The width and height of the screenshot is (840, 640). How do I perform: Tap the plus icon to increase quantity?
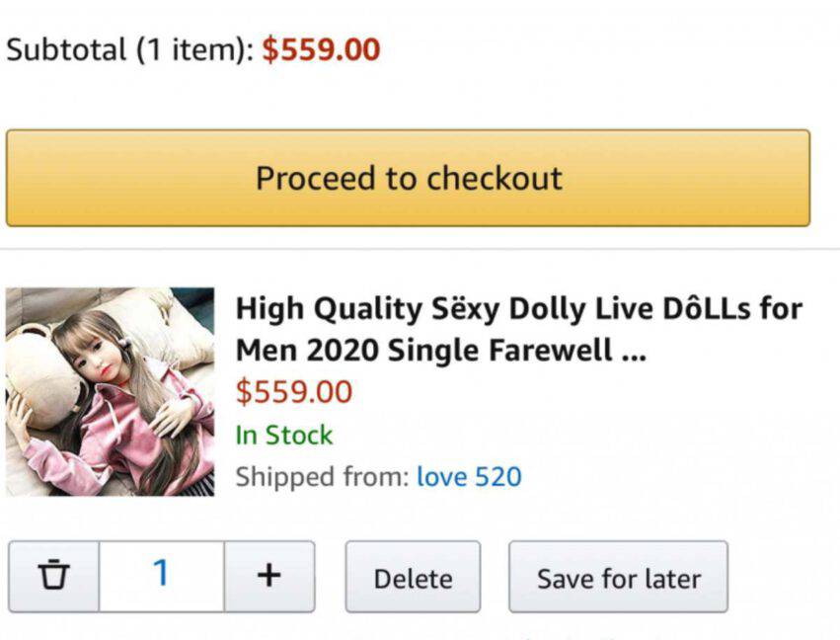(x=268, y=576)
